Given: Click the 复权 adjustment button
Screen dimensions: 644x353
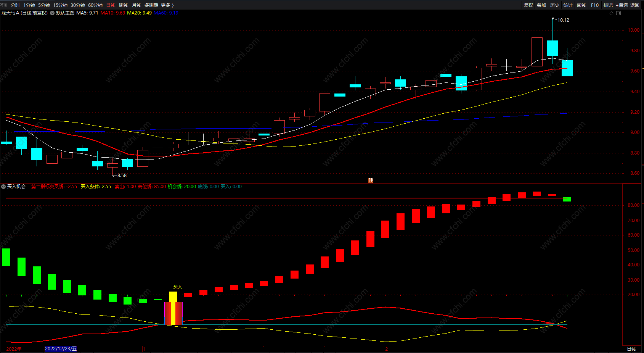Looking at the screenshot, I should (528, 5).
